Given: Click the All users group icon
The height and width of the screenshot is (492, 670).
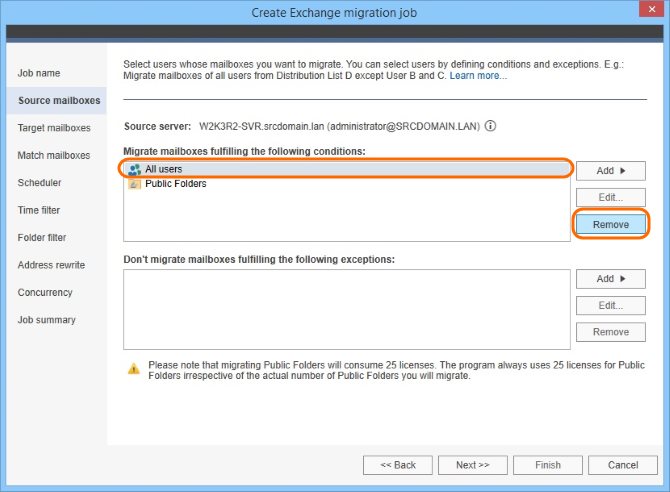Looking at the screenshot, I should tap(134, 170).
